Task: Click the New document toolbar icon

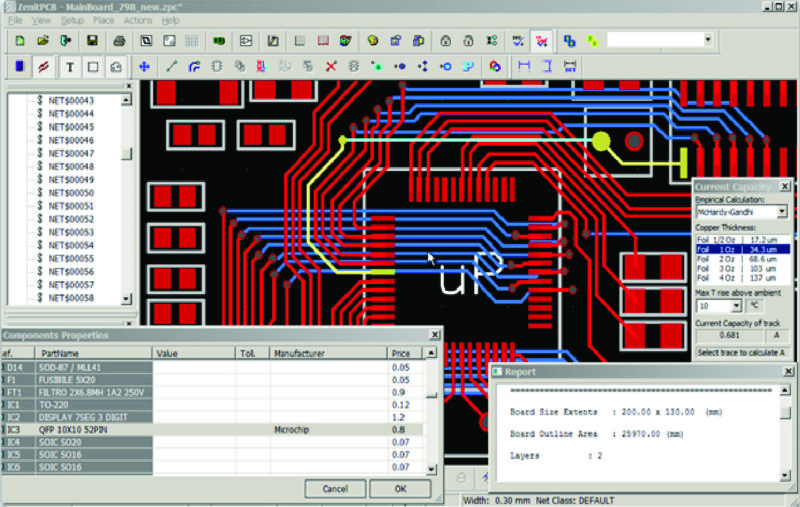Action: (x=20, y=41)
